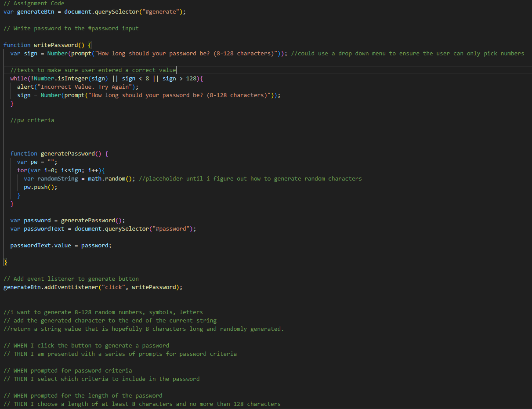Click the drop down menu suggestion comment
The width and height of the screenshot is (532, 409).
(409, 53)
